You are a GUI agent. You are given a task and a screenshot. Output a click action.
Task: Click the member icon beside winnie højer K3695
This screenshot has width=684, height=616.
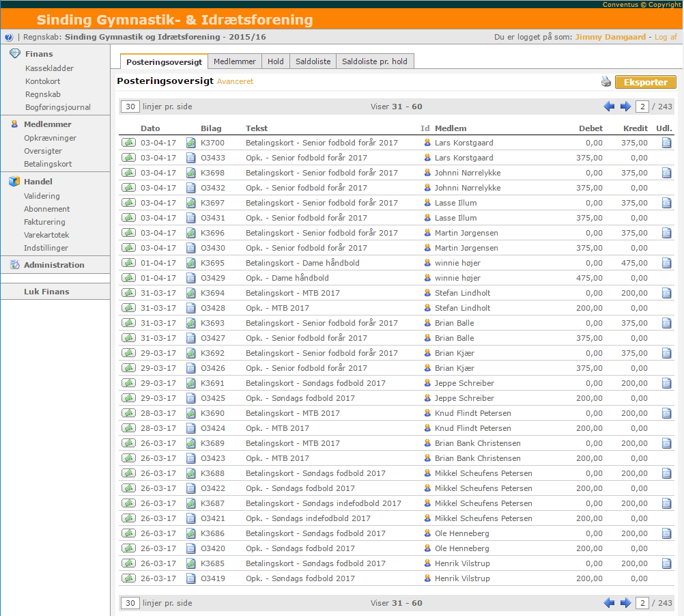pos(427,263)
